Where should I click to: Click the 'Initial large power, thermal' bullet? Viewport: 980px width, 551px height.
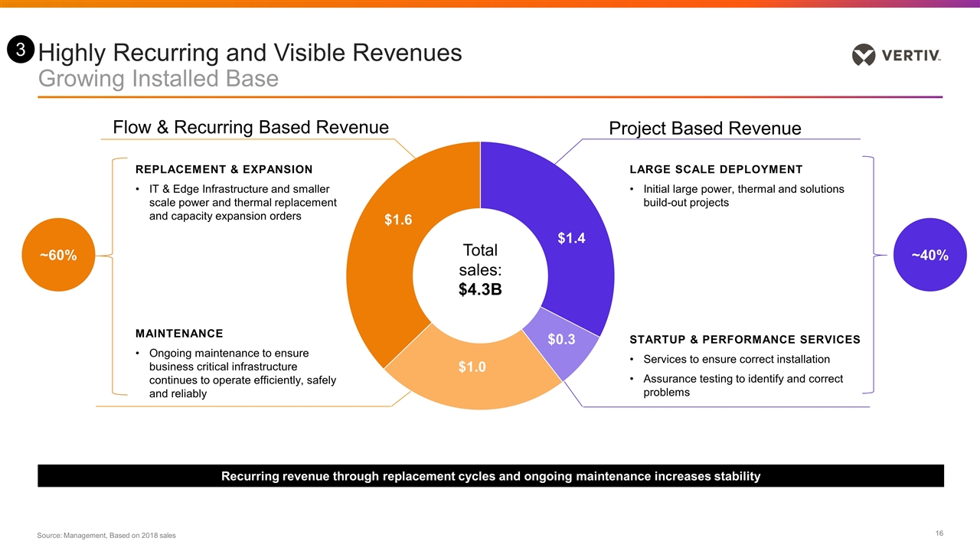tap(737, 196)
